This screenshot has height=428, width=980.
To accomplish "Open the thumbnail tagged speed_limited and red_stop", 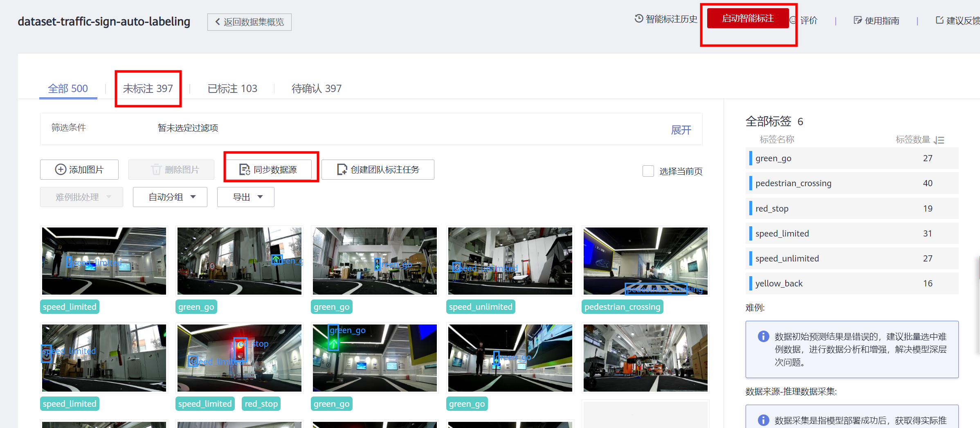I will [x=239, y=358].
